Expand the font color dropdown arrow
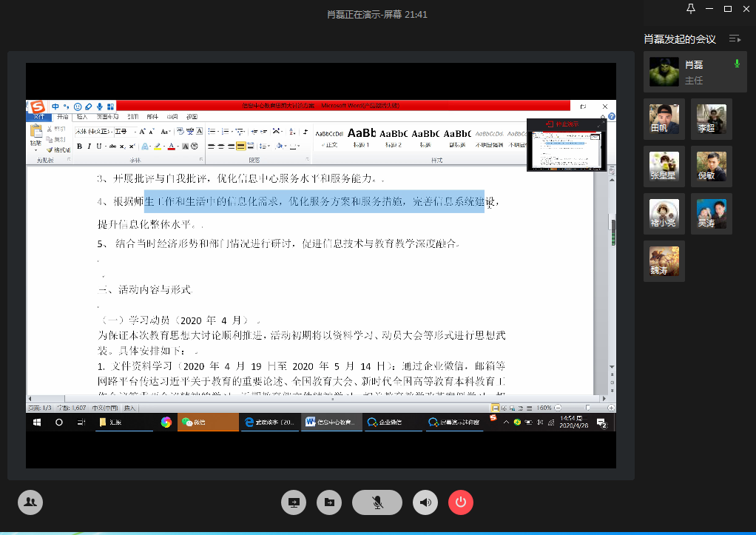The width and height of the screenshot is (756, 535). (x=178, y=147)
